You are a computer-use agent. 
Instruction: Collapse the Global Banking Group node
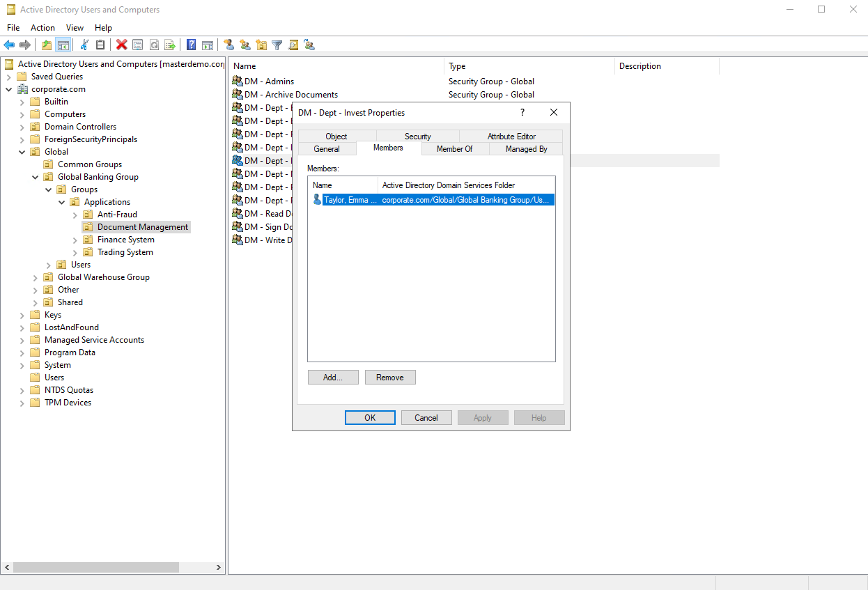pyautogui.click(x=36, y=177)
